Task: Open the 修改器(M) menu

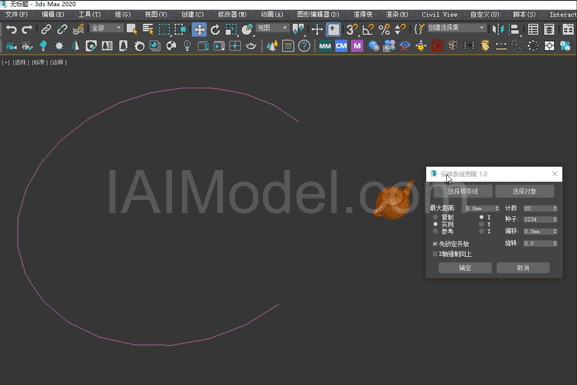Action: [232, 14]
